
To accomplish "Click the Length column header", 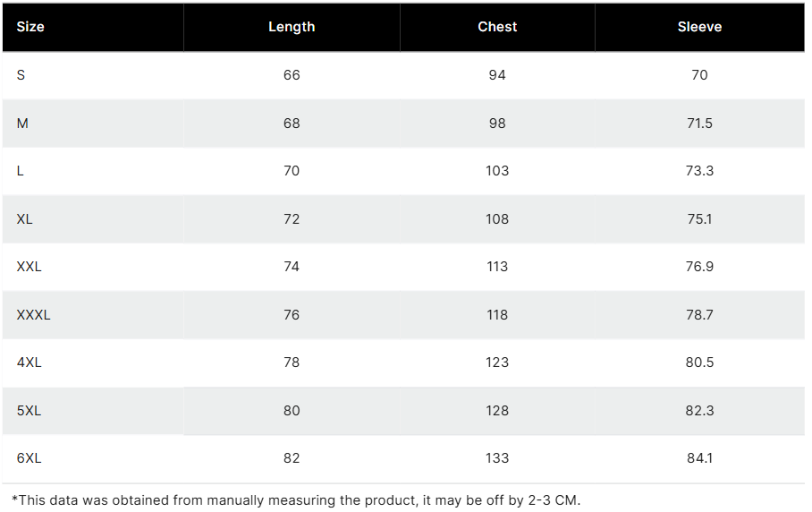I will (x=292, y=27).
